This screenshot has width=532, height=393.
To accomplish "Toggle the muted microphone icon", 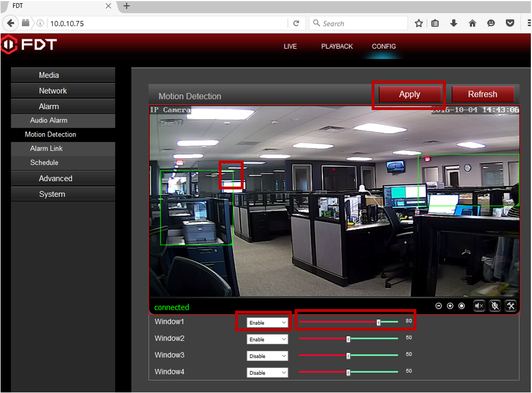I will [x=495, y=306].
